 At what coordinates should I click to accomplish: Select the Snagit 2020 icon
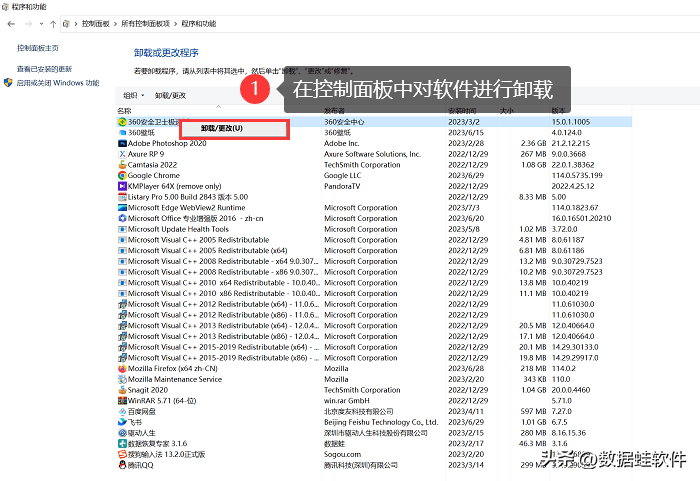tap(122, 390)
